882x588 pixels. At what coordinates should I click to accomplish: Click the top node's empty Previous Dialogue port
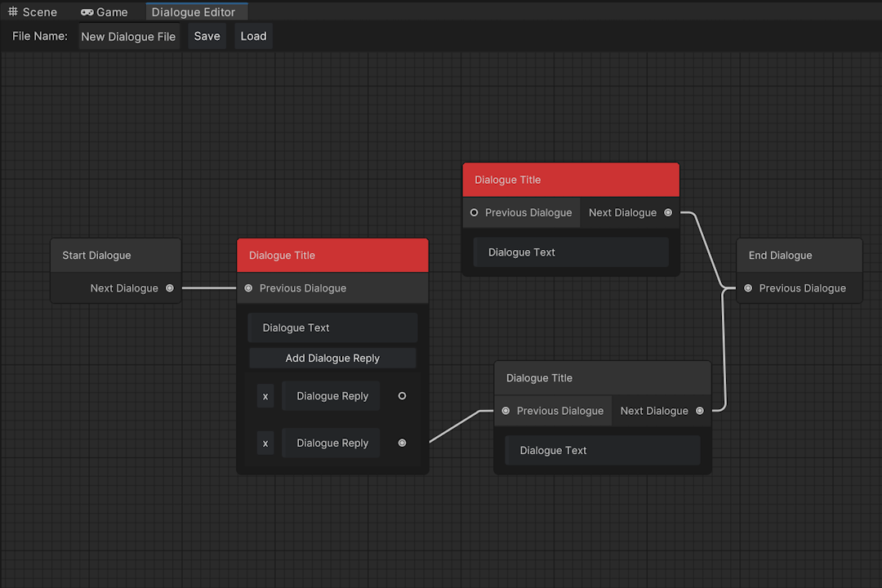pyautogui.click(x=474, y=212)
